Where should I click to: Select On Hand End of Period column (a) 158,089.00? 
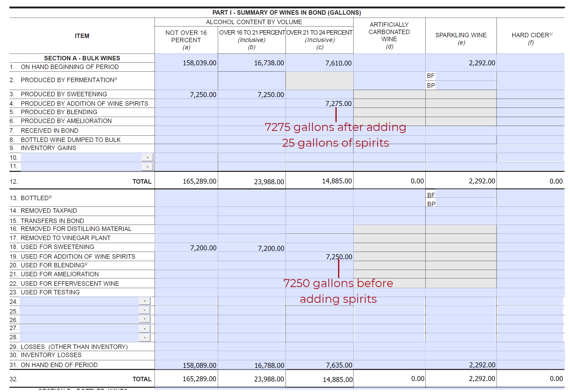click(x=186, y=365)
